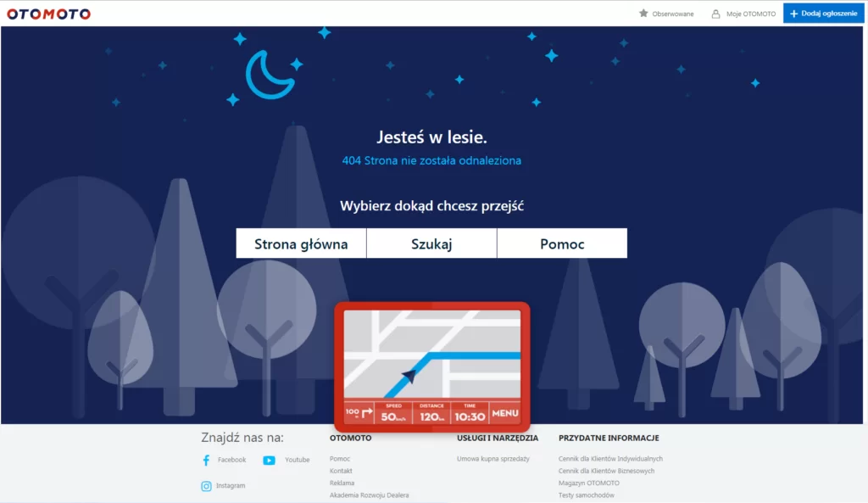This screenshot has height=503, width=868.
Task: Click the Instagram camera icon
Action: [207, 486]
